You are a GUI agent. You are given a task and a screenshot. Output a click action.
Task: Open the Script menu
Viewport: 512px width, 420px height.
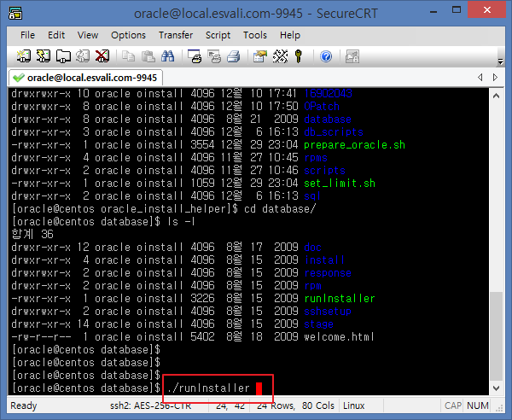[218, 35]
